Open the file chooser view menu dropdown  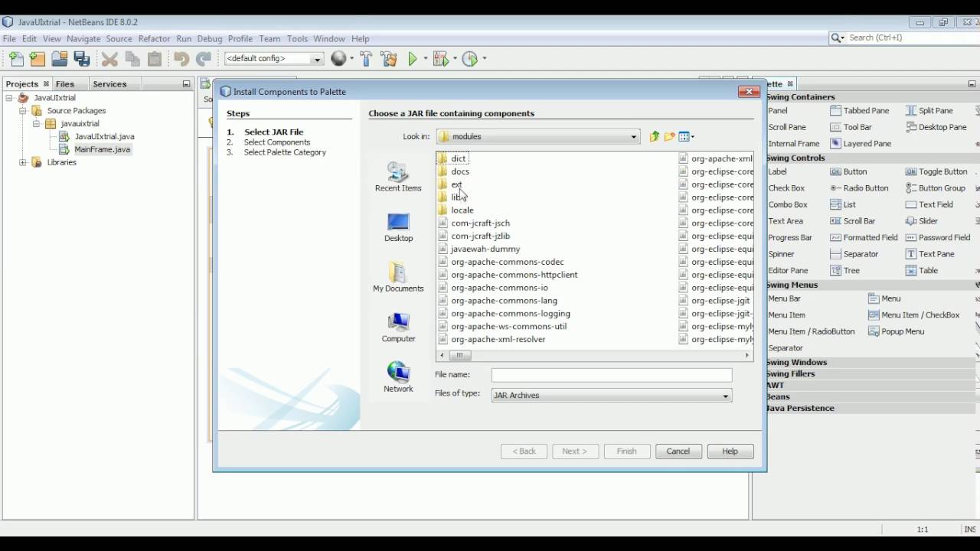tap(687, 136)
